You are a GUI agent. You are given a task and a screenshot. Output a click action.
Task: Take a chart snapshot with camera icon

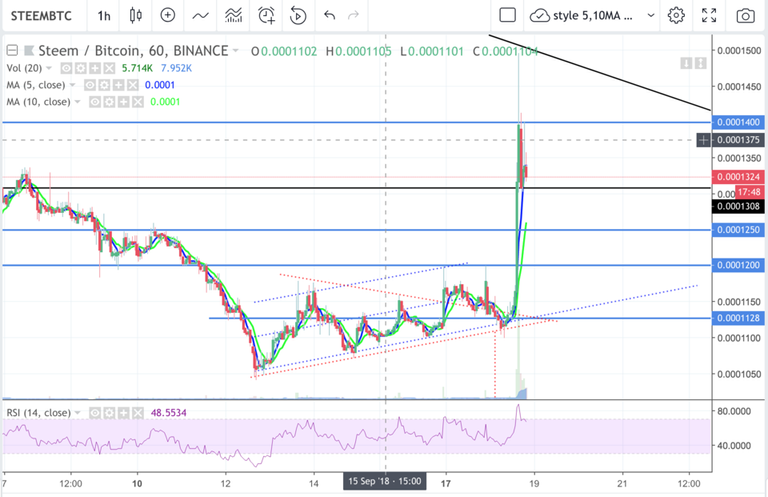tap(745, 16)
